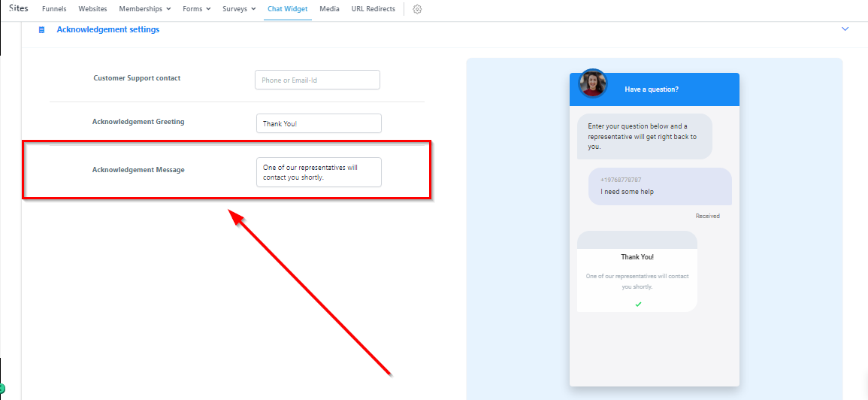Click the Customer Support contact label
The image size is (868, 400).
(x=137, y=78)
